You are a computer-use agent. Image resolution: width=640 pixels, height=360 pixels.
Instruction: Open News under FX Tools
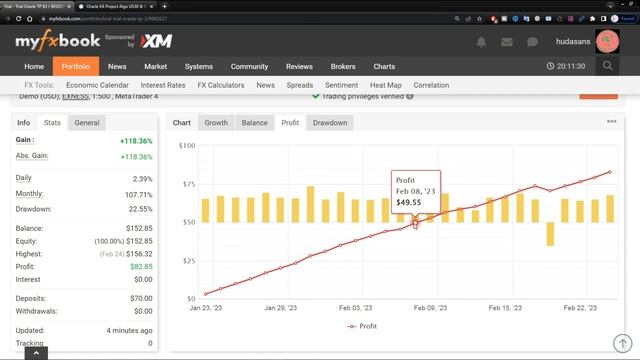[x=265, y=85]
